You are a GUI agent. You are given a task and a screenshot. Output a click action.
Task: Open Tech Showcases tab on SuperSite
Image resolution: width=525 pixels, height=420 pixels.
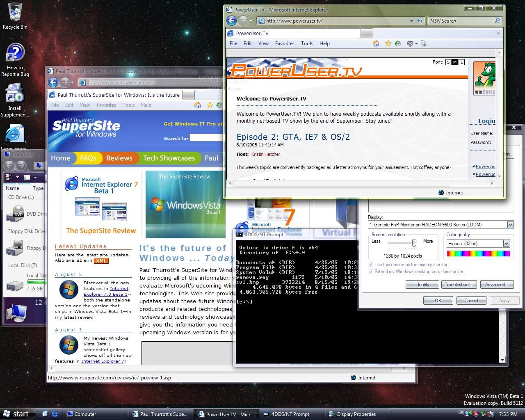click(x=169, y=158)
